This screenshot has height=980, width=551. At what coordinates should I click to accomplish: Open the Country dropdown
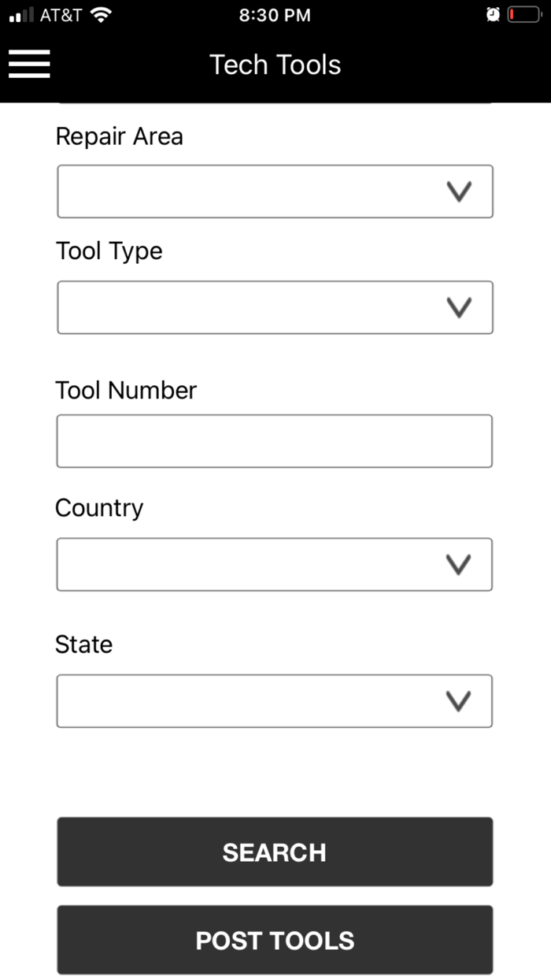pyautogui.click(x=275, y=564)
